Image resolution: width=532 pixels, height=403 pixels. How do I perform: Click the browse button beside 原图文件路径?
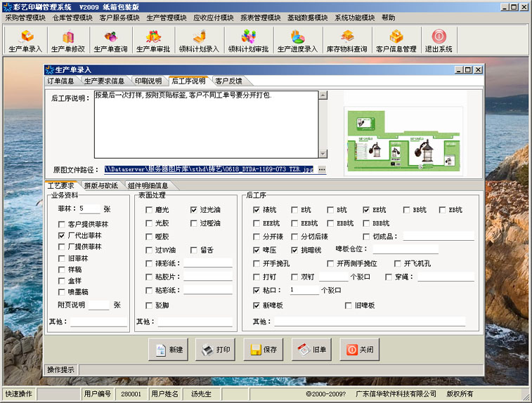pyautogui.click(x=322, y=170)
